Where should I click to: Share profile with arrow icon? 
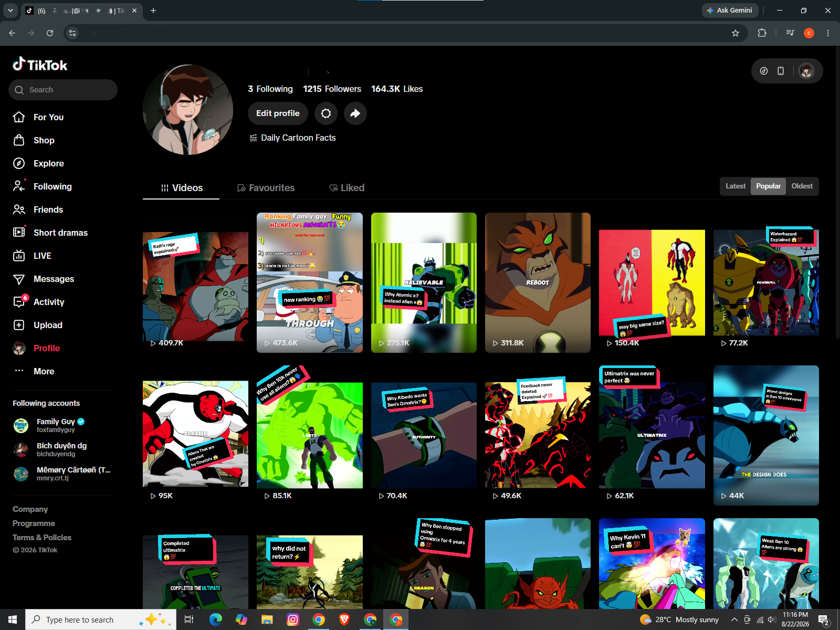(355, 113)
